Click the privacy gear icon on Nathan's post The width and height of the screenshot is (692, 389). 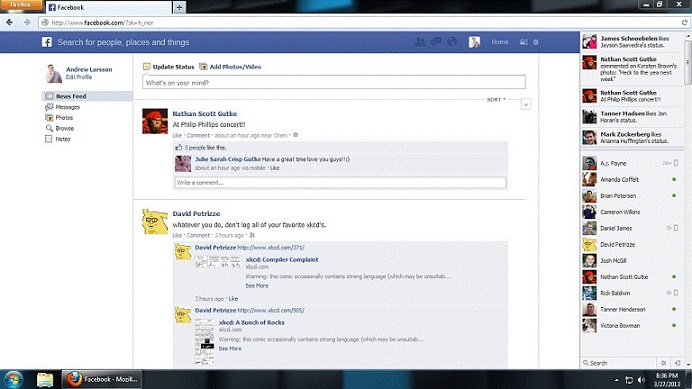tap(295, 135)
